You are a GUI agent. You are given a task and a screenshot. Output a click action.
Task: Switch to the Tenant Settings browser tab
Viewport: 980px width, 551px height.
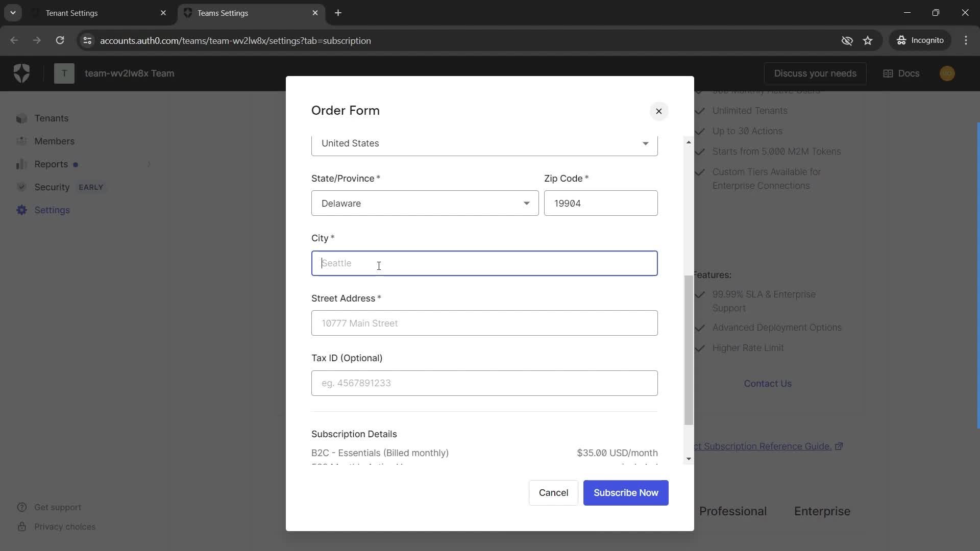point(99,13)
